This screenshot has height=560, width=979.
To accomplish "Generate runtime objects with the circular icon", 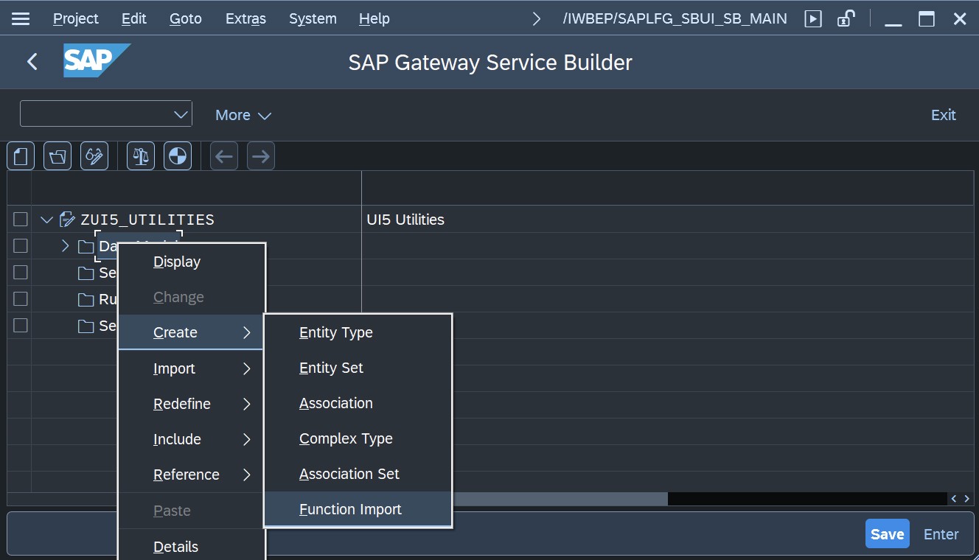I will (177, 156).
